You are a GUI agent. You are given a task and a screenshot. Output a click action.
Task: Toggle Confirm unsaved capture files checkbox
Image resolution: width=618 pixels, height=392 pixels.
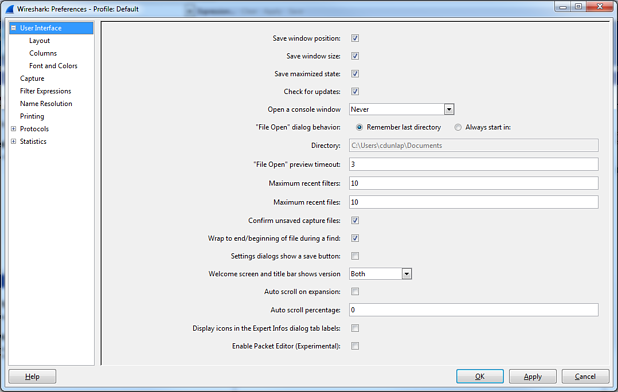click(x=355, y=220)
